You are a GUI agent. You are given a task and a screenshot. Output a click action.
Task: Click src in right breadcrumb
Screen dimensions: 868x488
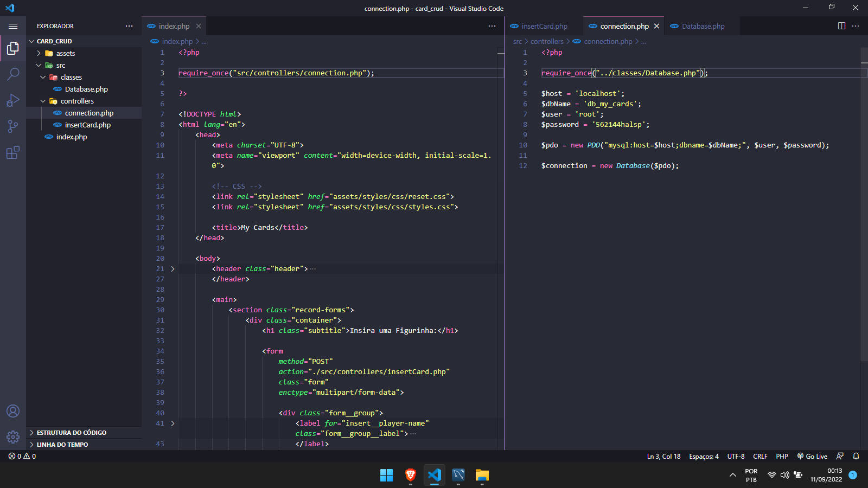coord(518,41)
